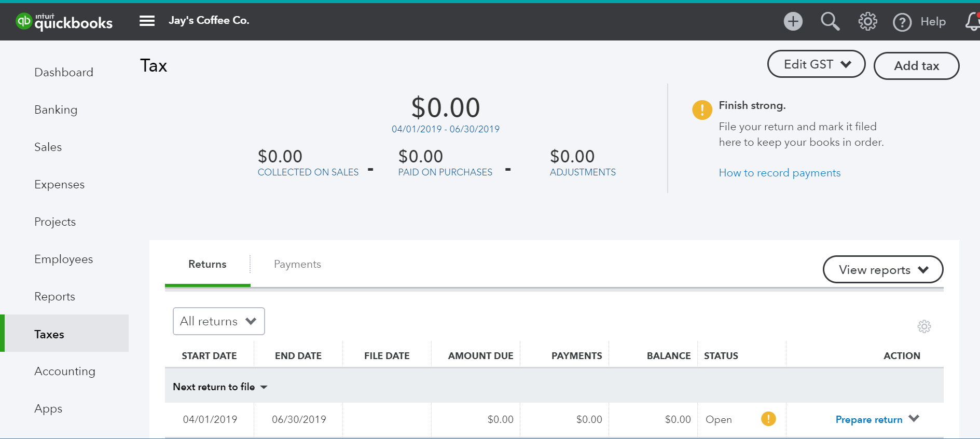
Task: Open Accounting in sidebar
Action: 65,371
